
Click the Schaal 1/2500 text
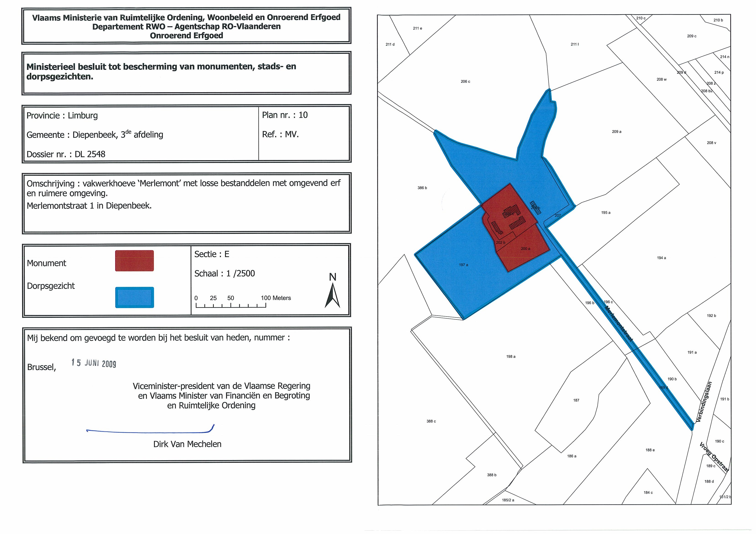[225, 273]
